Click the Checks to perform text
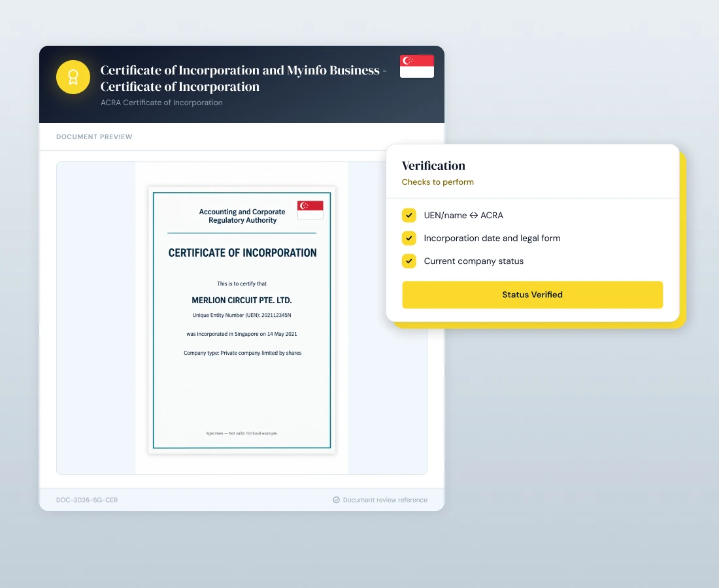719x588 pixels. tap(437, 182)
